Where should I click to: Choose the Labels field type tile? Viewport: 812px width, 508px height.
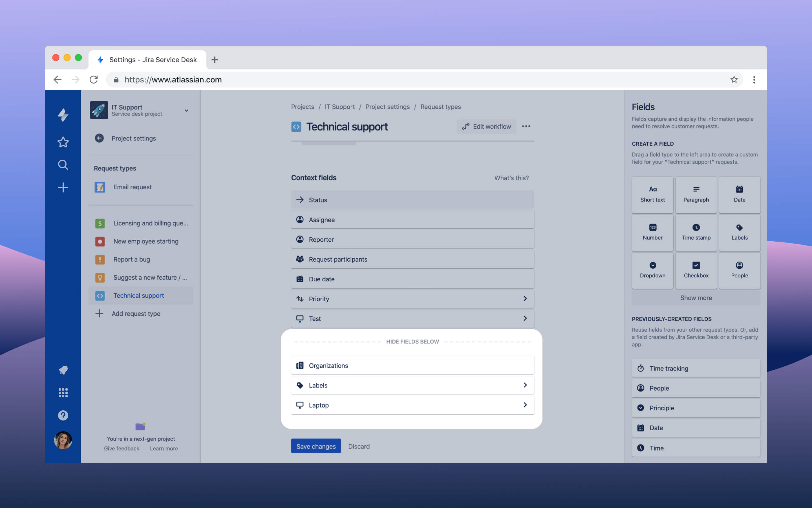pyautogui.click(x=740, y=233)
